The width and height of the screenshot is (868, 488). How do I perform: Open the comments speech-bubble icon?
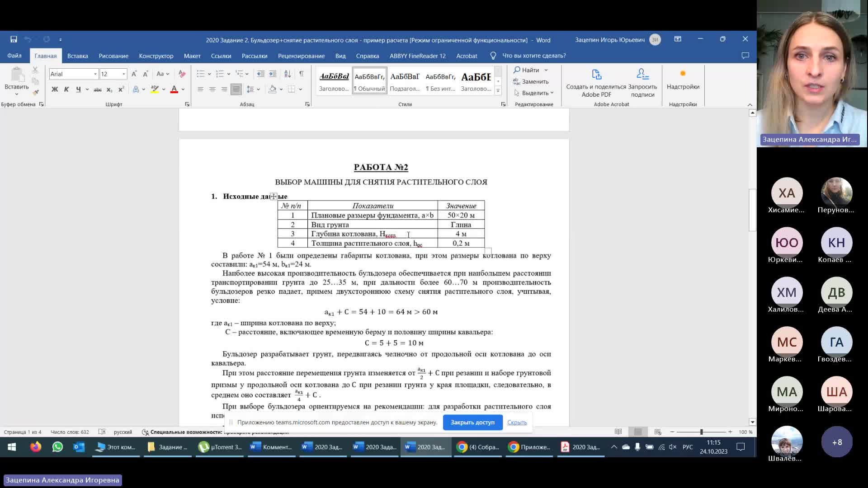point(745,56)
